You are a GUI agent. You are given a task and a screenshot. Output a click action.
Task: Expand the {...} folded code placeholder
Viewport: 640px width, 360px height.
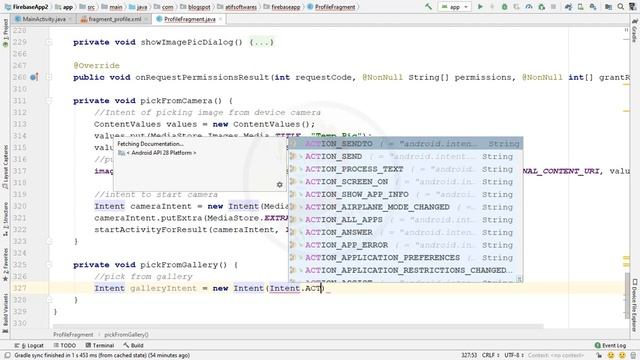point(262,42)
